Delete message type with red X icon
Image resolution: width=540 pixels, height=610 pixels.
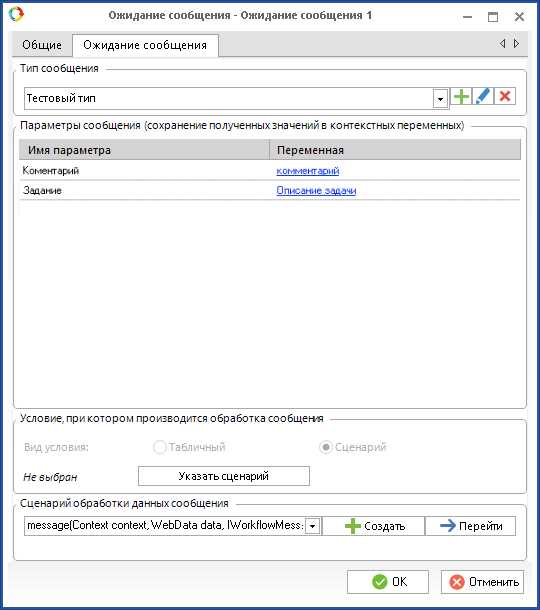click(505, 96)
